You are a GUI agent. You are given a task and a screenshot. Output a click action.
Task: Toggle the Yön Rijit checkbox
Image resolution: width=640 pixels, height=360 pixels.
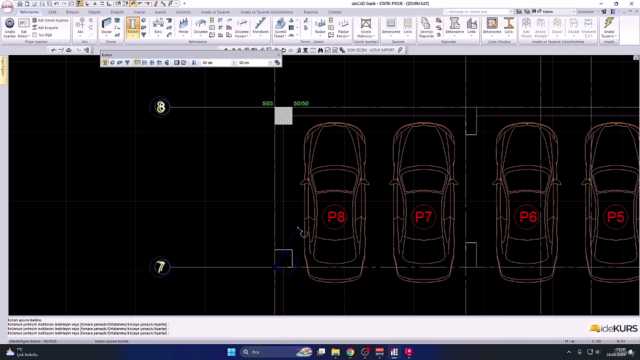[x=42, y=35]
